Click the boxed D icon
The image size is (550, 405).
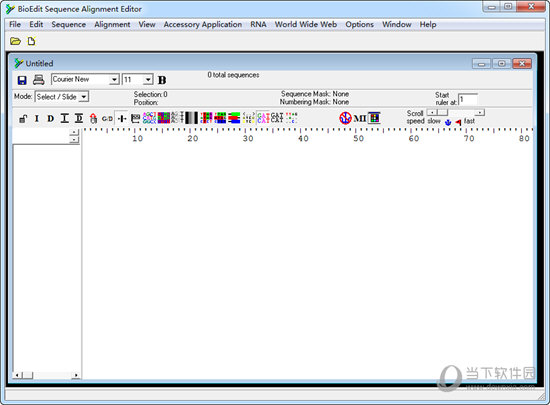(79, 118)
